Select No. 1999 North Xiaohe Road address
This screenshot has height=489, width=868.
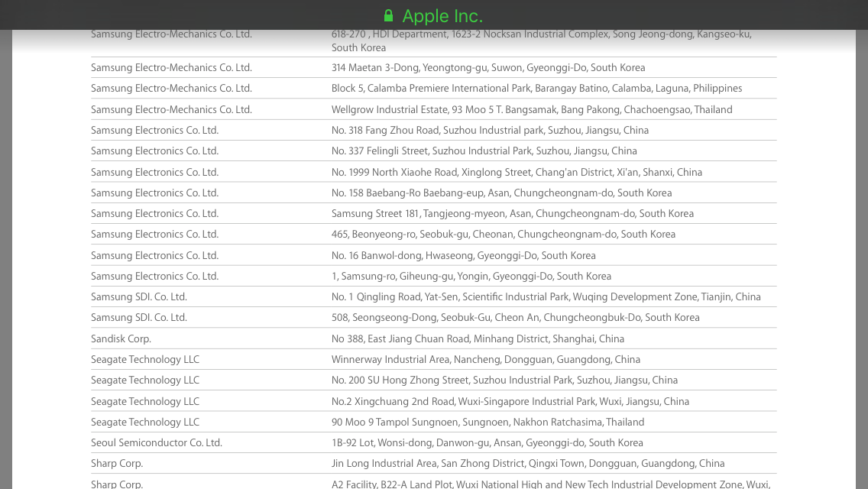coord(517,172)
